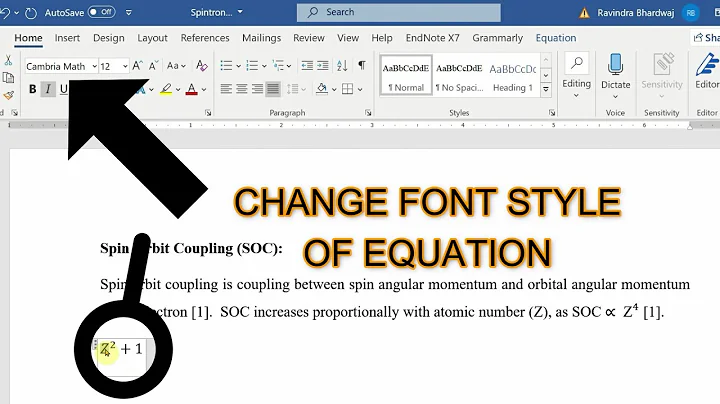Image resolution: width=720 pixels, height=404 pixels.
Task: Toggle Show/Hide paragraph marks
Action: pyautogui.click(x=362, y=66)
